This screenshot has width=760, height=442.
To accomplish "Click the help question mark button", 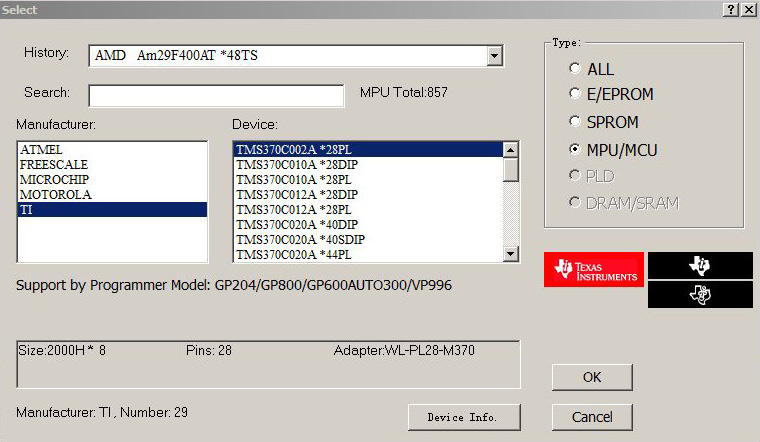I will (730, 9).
